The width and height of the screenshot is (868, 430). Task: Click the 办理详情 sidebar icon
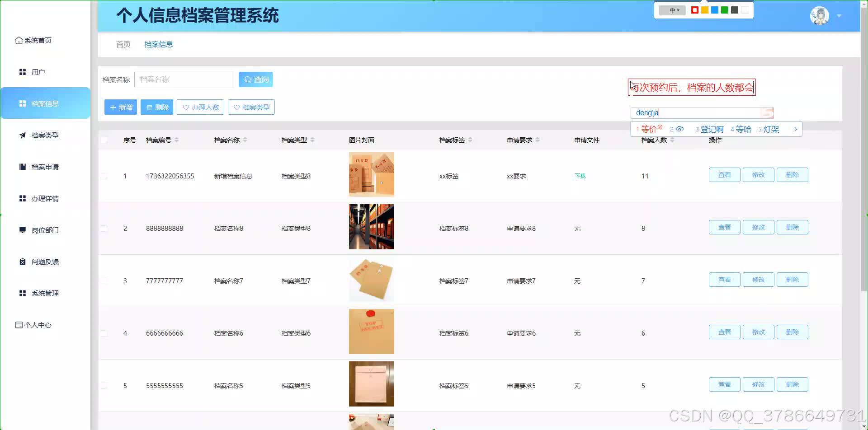click(22, 198)
